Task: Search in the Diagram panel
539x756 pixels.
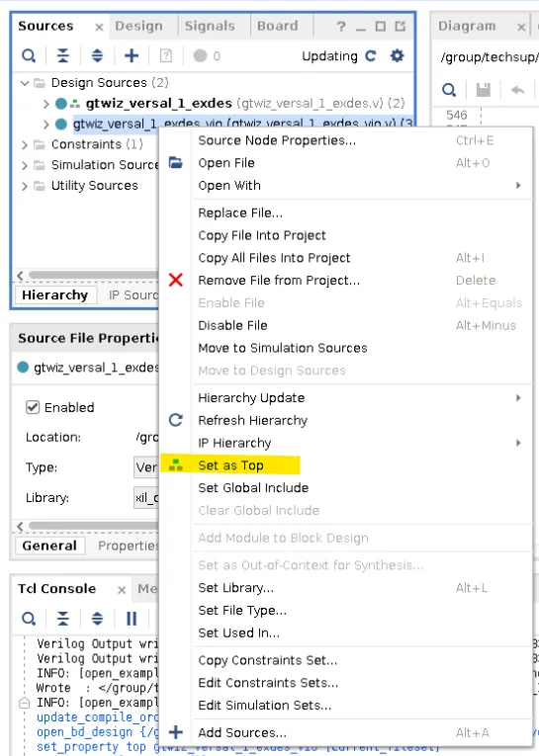Action: (449, 90)
